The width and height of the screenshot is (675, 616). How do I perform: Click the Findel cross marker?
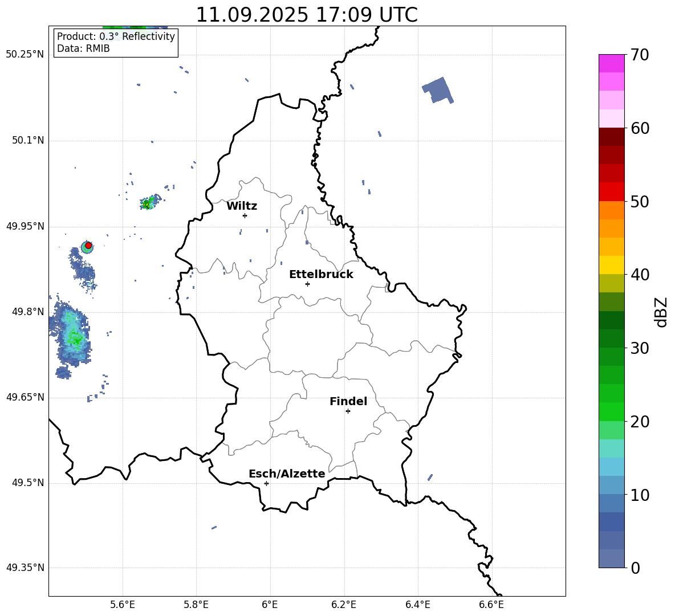[x=348, y=411]
